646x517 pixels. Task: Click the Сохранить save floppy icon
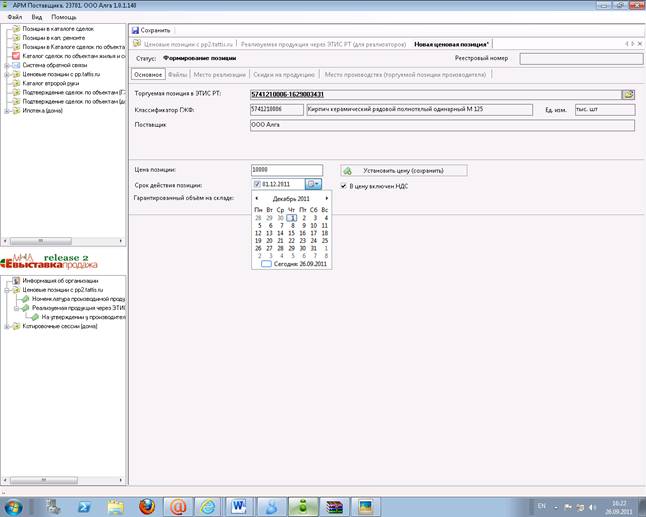coord(135,30)
